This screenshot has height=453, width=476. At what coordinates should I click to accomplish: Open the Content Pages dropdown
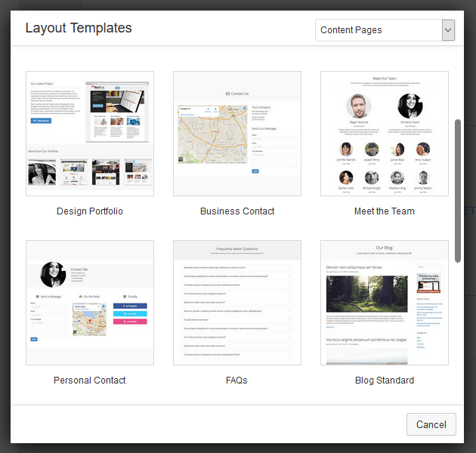385,30
